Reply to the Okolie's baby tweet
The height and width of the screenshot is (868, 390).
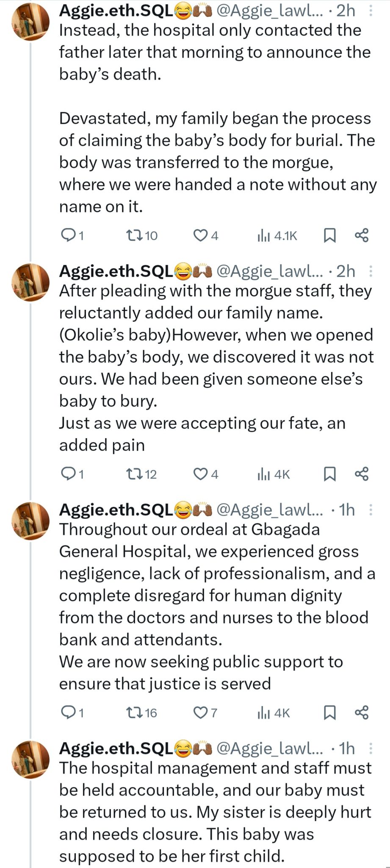[x=68, y=474]
